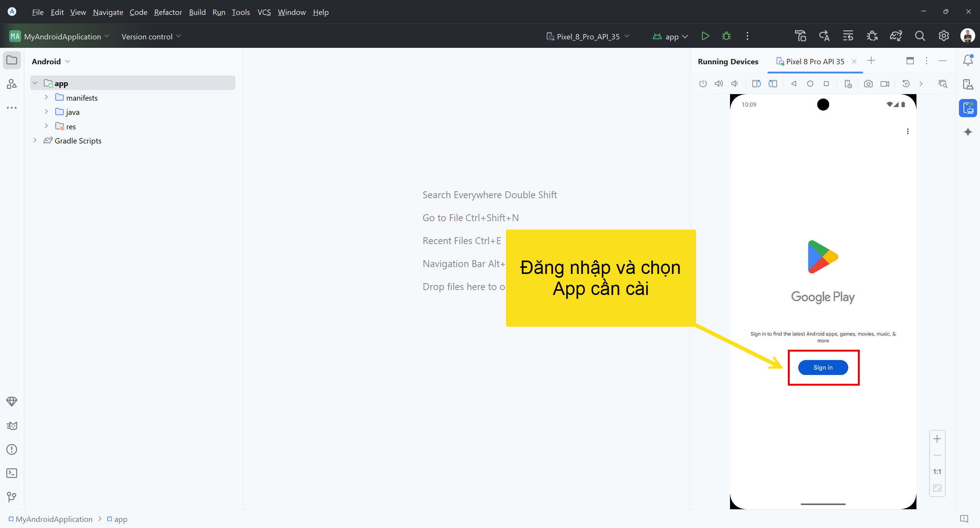Click the Apply Code Changes icon
The image size is (980, 528).
(x=848, y=36)
